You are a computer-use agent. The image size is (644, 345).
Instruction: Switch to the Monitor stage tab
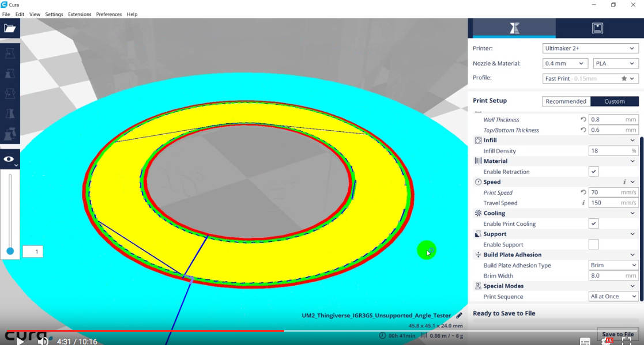click(597, 28)
